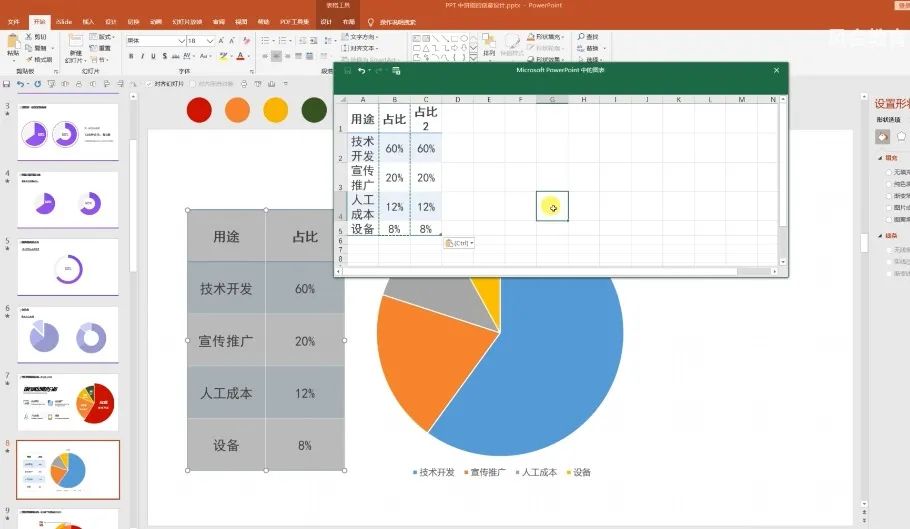Click Undo in PowerPoint quick access toolbar
This screenshot has height=529, width=910.
pos(21,84)
